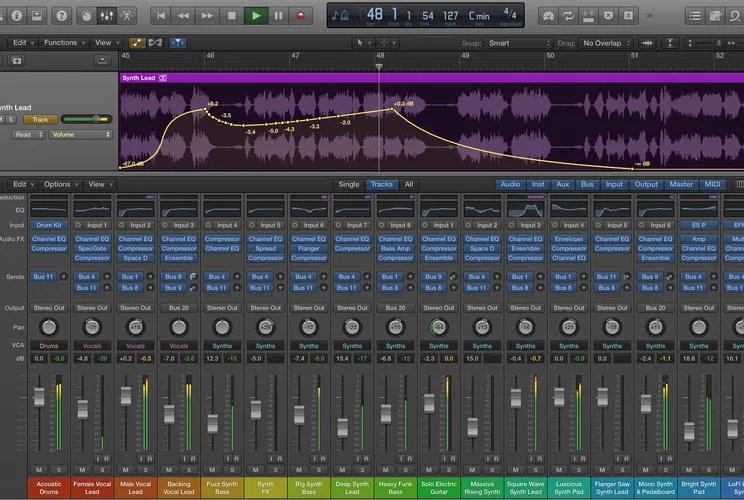This screenshot has width=744, height=500.
Task: Click the Acoustic Drums pan knob
Action: point(49,327)
